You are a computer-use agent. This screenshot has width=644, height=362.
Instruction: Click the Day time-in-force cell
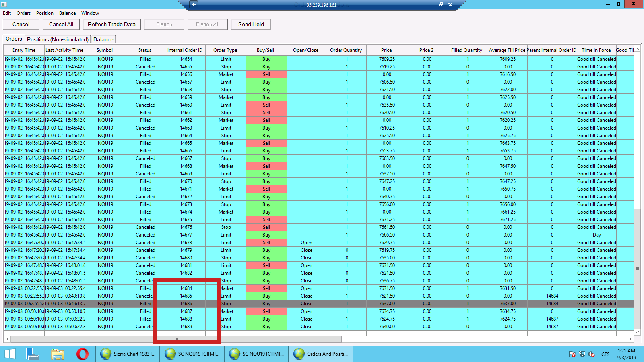click(x=597, y=235)
